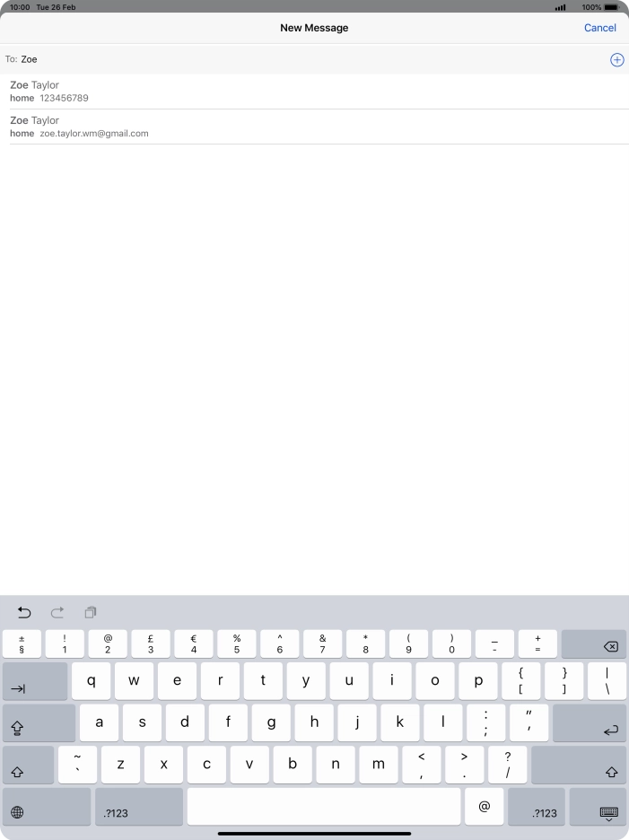Toggle the right shift key
The image size is (629, 840).
[x=579, y=765]
